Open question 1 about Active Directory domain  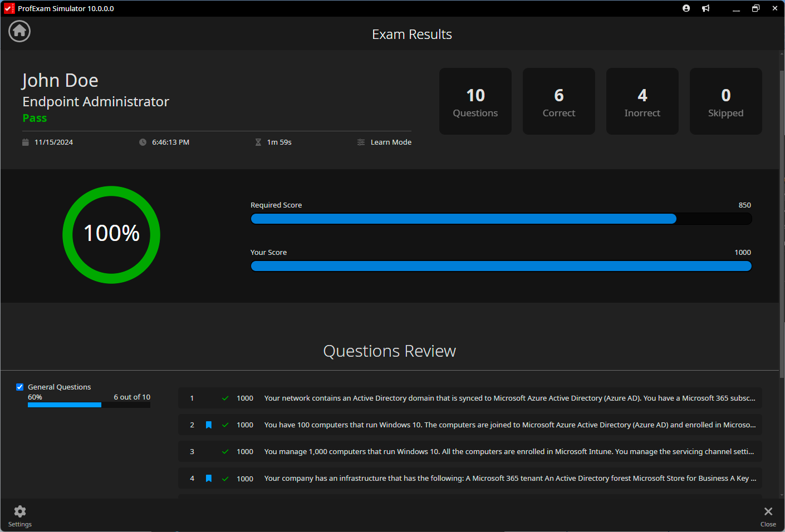(470, 398)
